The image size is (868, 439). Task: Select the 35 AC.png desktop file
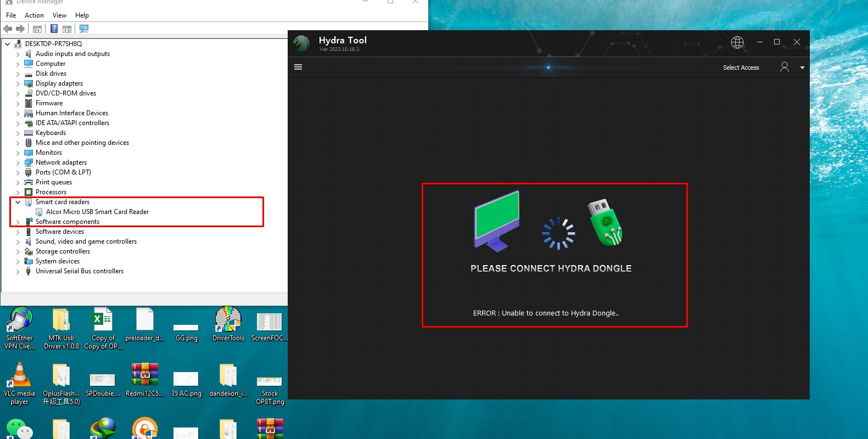tap(186, 384)
